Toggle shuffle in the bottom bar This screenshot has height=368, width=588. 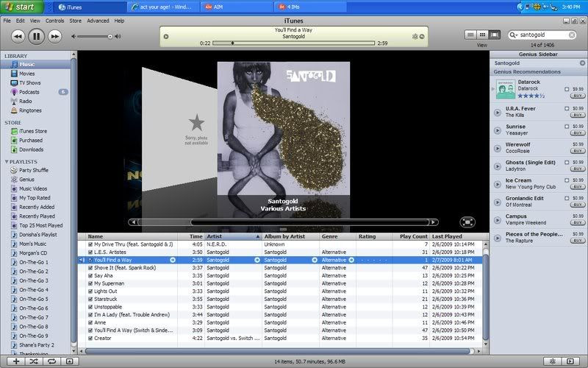pos(34,361)
